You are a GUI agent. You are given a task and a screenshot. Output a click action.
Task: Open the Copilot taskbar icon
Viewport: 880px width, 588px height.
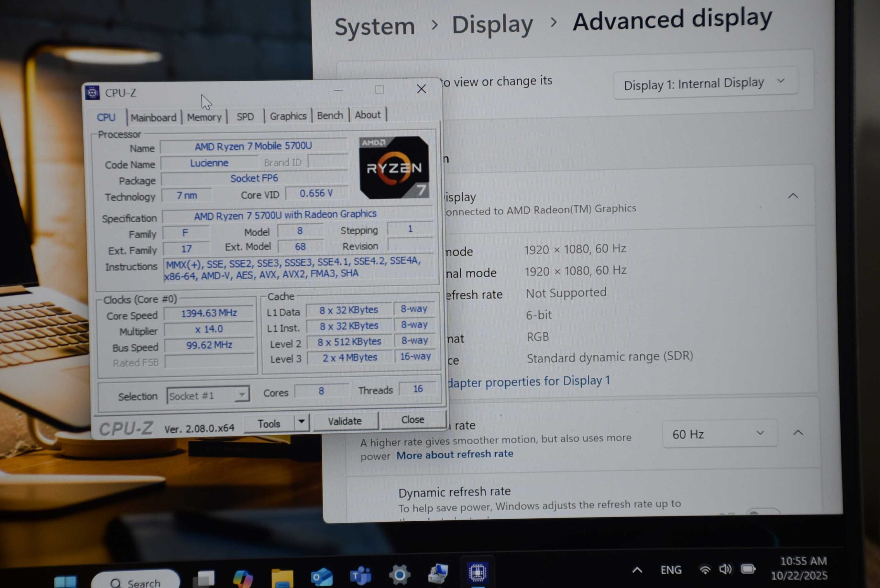click(x=243, y=578)
